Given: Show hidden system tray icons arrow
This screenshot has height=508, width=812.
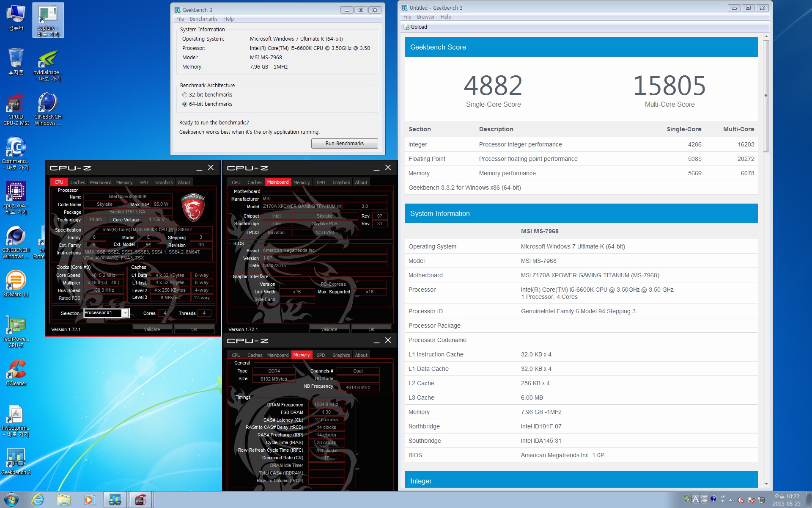Looking at the screenshot, I should tap(730, 500).
